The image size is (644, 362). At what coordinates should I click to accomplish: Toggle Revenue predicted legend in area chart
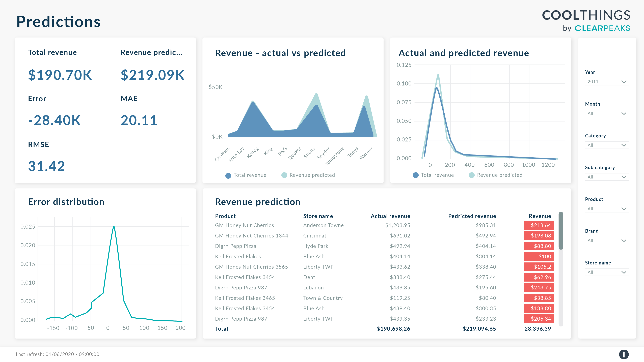point(308,175)
